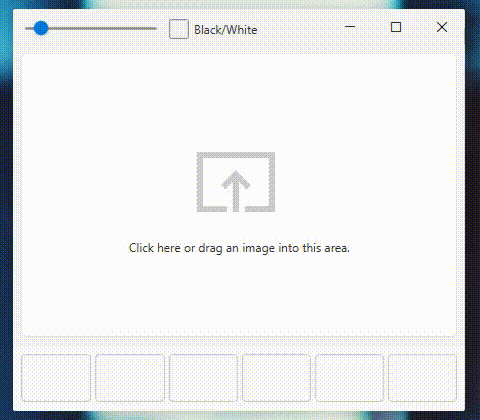Select the fifth empty palette box from left
This screenshot has height=420, width=480.
[x=349, y=378]
